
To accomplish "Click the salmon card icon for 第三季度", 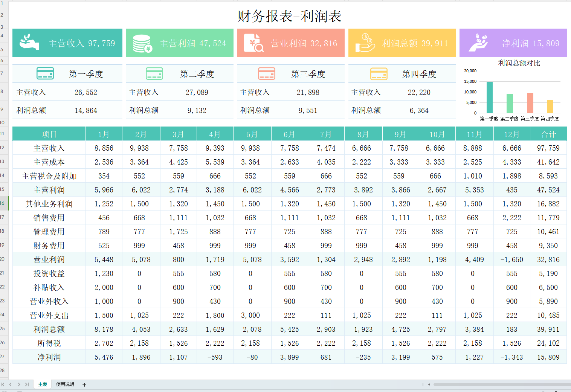I will [x=267, y=73].
